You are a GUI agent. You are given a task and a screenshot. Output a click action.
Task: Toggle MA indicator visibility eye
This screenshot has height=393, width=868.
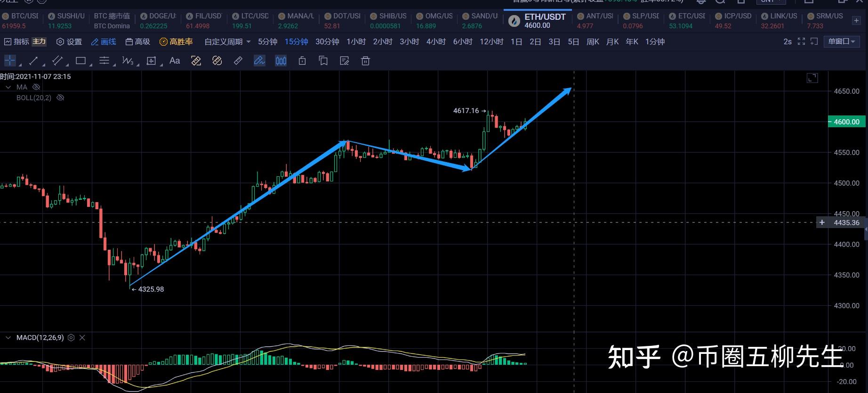click(x=36, y=87)
